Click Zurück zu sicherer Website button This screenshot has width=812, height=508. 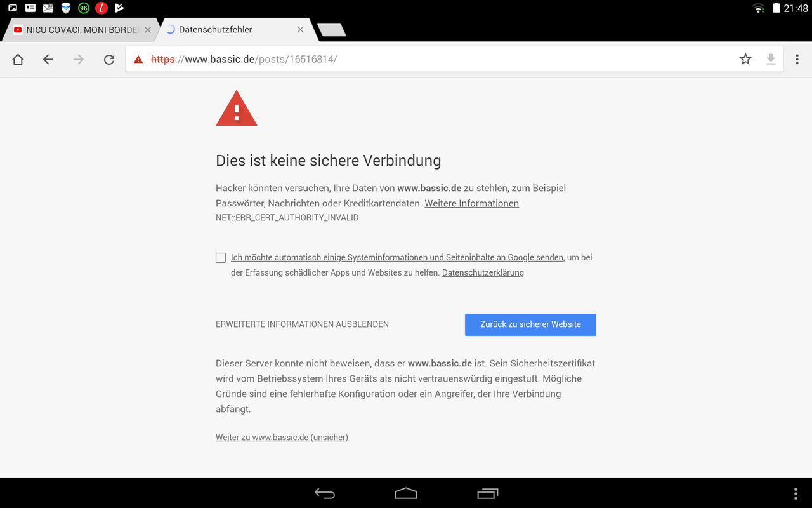pyautogui.click(x=530, y=324)
